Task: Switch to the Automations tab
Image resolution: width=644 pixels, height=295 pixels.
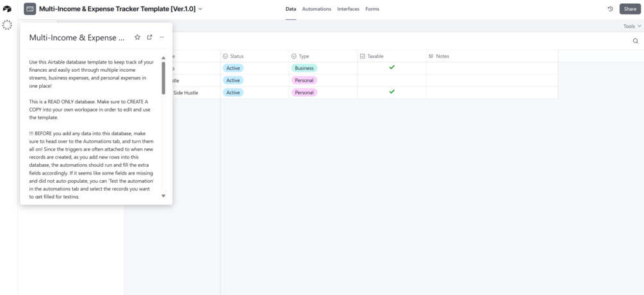Action: point(317,9)
